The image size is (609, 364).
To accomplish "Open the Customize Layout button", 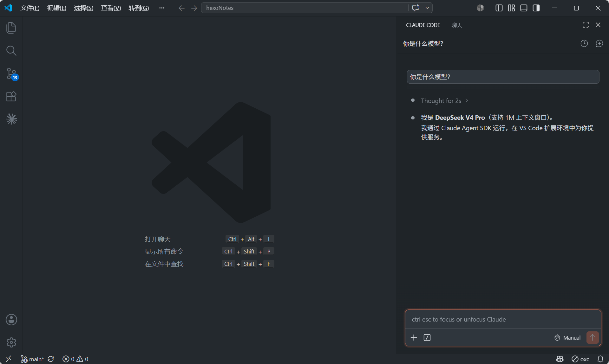I will pos(511,8).
